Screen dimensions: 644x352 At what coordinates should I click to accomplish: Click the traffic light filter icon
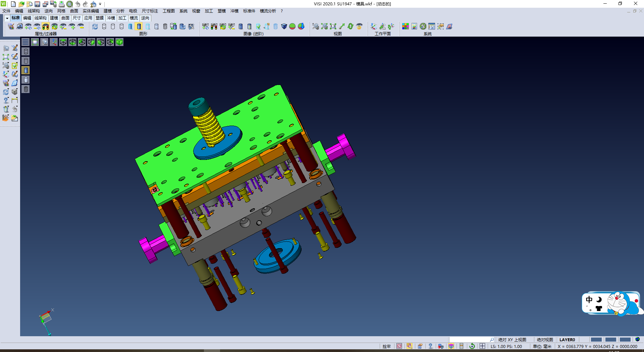click(x=46, y=27)
